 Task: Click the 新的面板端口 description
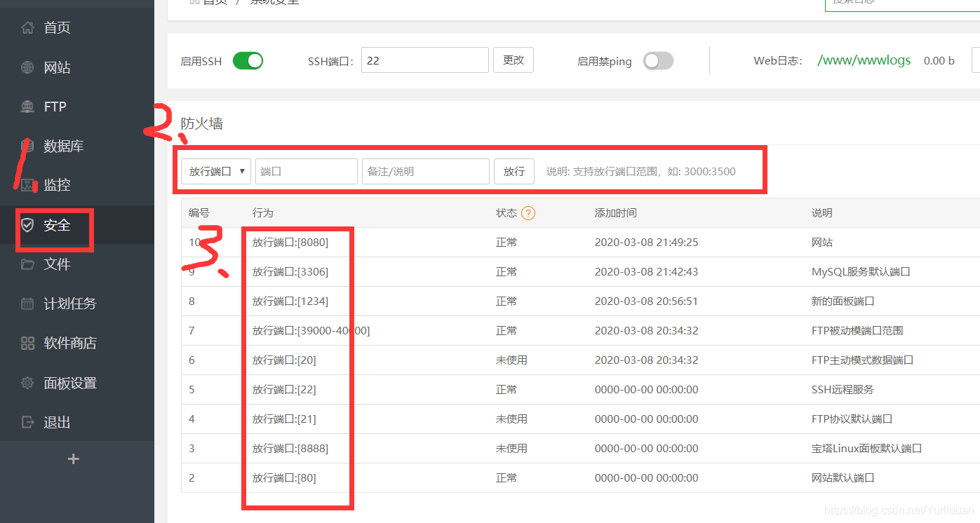coord(843,301)
